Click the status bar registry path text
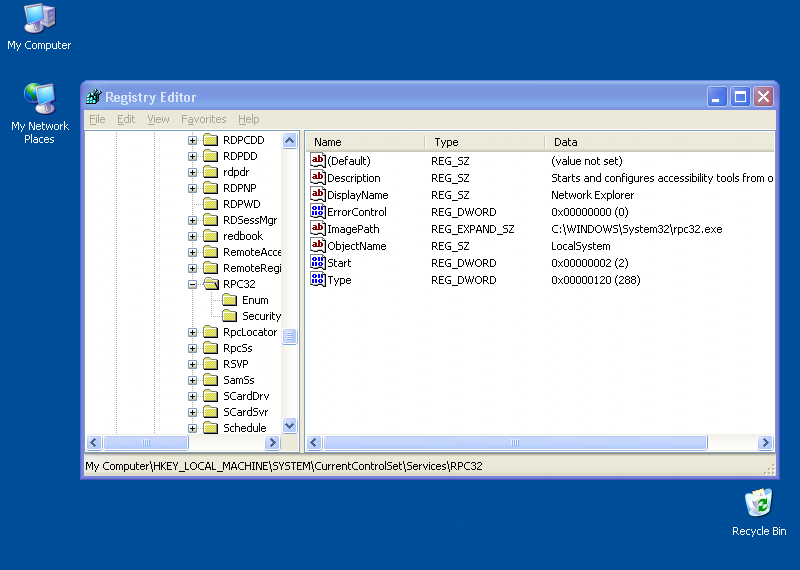Screen dimensions: 800x570 click(284, 466)
